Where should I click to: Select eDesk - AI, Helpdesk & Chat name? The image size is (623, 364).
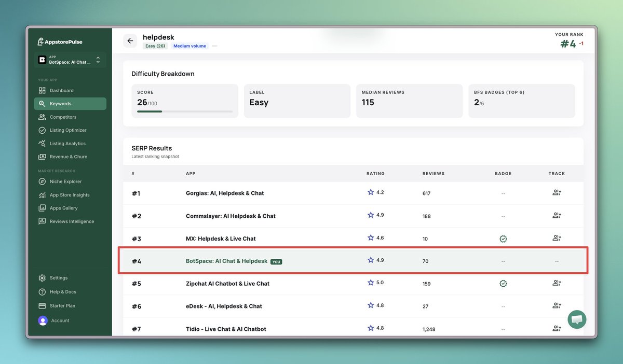click(x=224, y=306)
